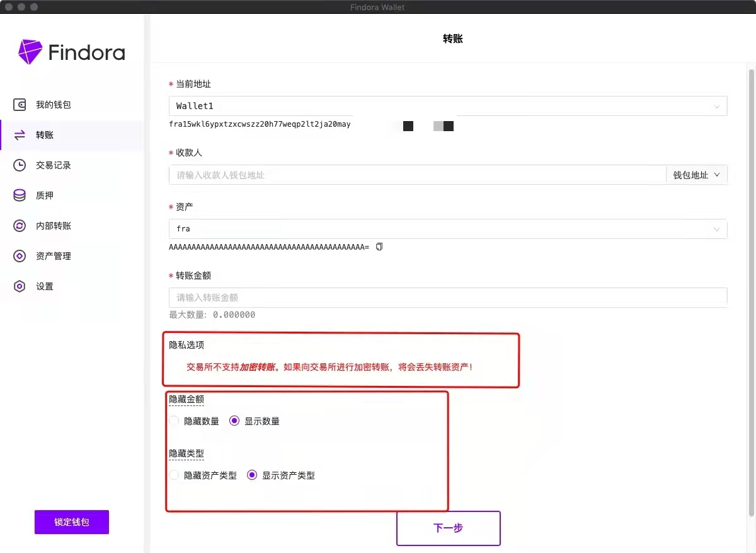The width and height of the screenshot is (756, 553).
Task: Open 质押 menu item
Action: (72, 195)
